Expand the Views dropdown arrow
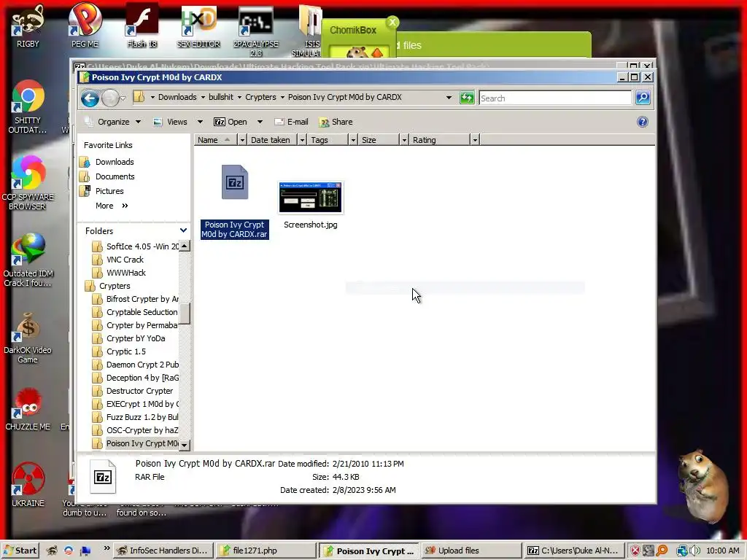747x560 pixels. coord(200,122)
